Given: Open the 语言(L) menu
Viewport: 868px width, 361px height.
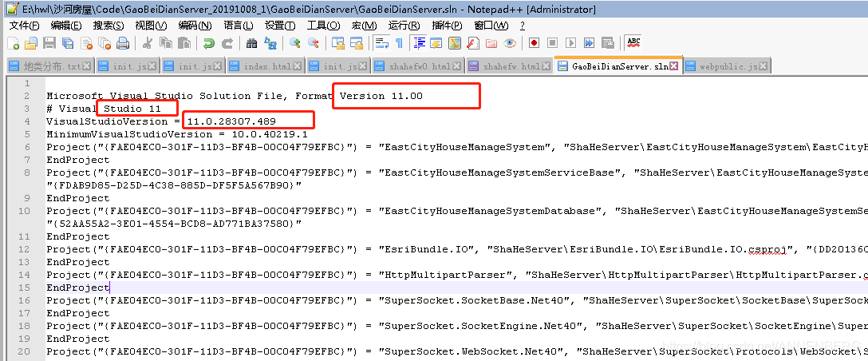Looking at the screenshot, I should (238, 26).
